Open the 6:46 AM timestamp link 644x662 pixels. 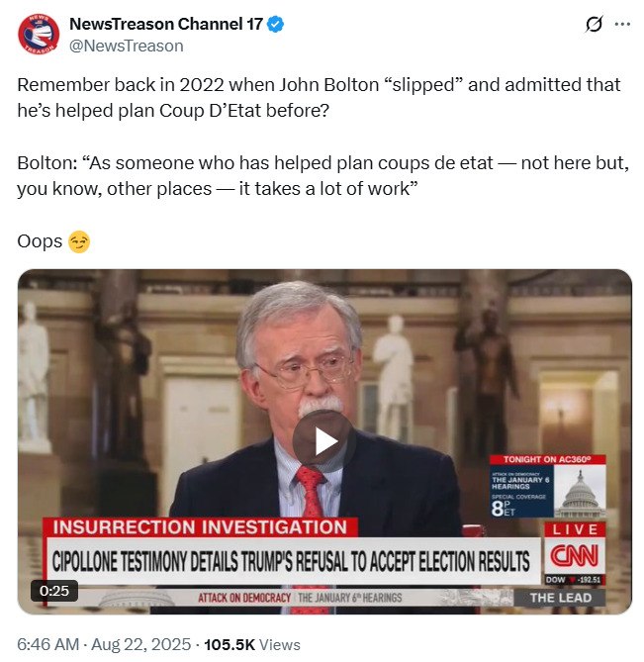[x=48, y=645]
